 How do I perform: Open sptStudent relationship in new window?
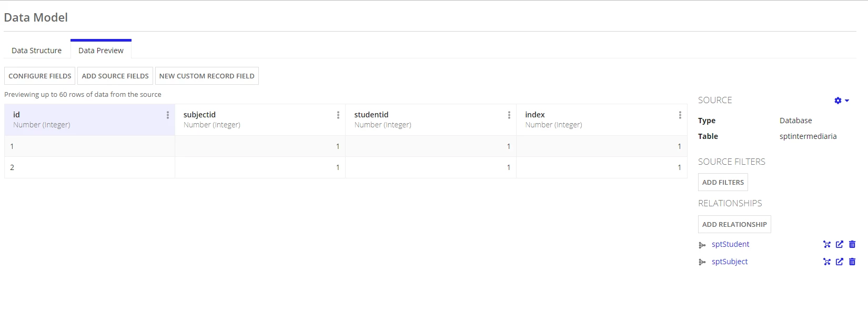[840, 244]
